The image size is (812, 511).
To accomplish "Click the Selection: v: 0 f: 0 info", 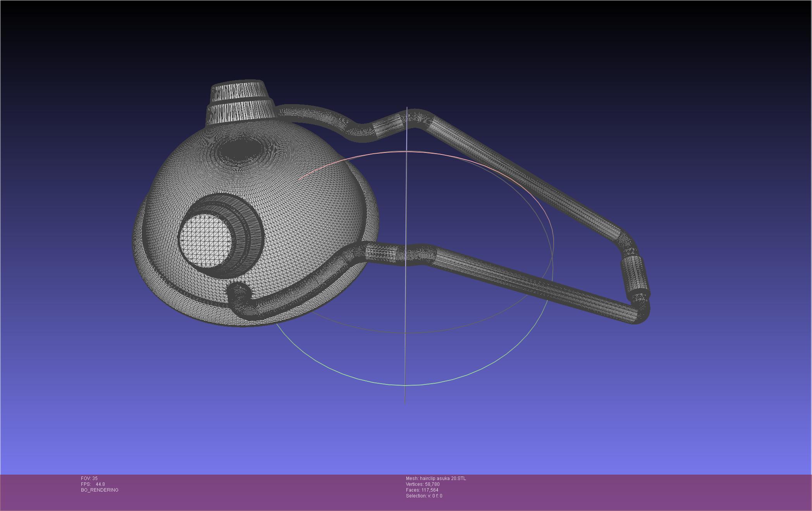I will tap(424, 496).
